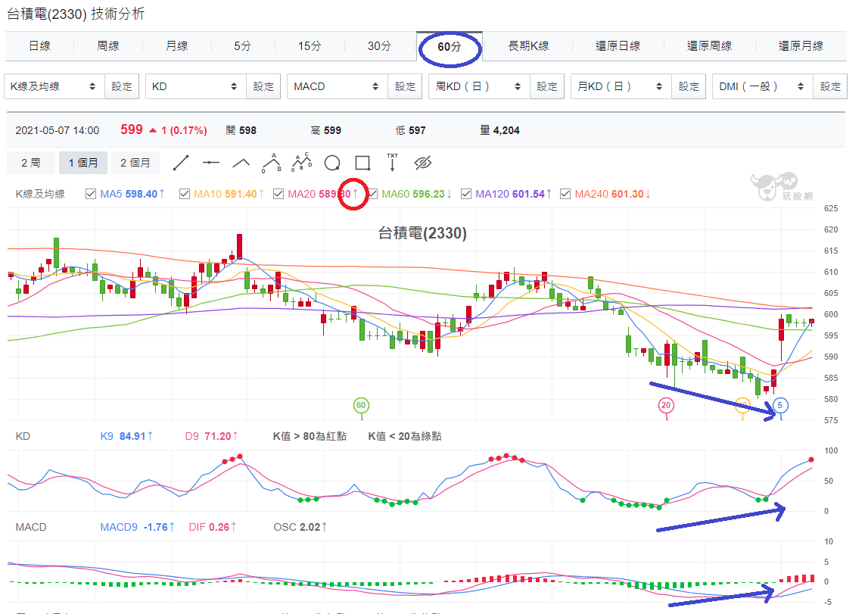Select the circle drawing tool
This screenshot has height=614, width=868.
332,163
